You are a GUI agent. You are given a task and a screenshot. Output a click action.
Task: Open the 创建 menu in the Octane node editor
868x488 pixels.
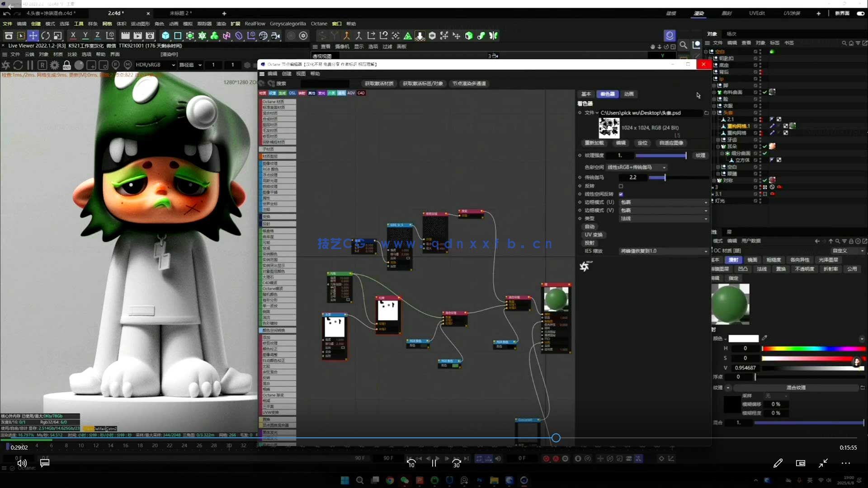click(288, 73)
